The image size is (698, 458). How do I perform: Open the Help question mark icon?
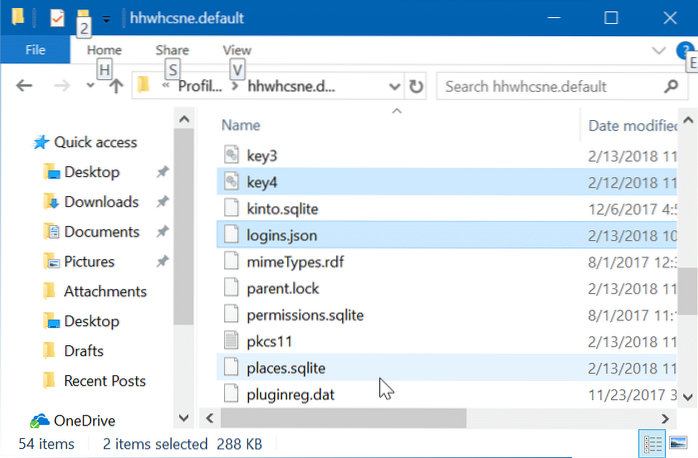pos(684,50)
